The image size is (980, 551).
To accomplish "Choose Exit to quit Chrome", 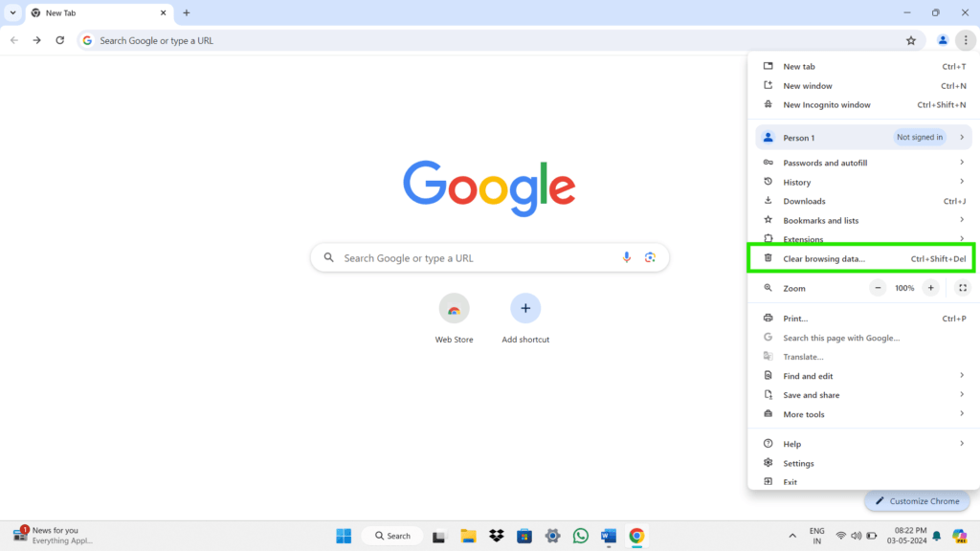I will coord(864,482).
